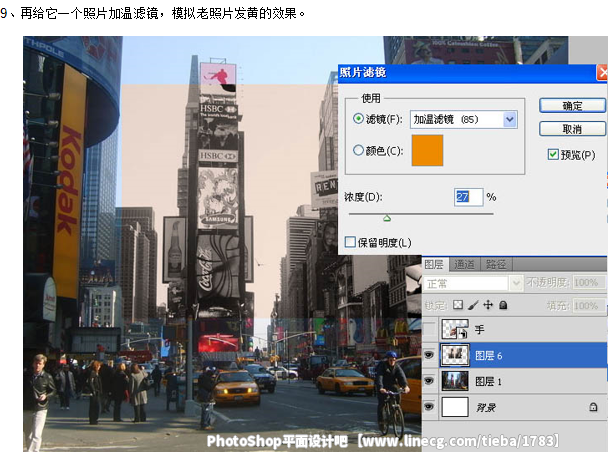
Task: Click lock all padlock icon
Action: pos(503,305)
